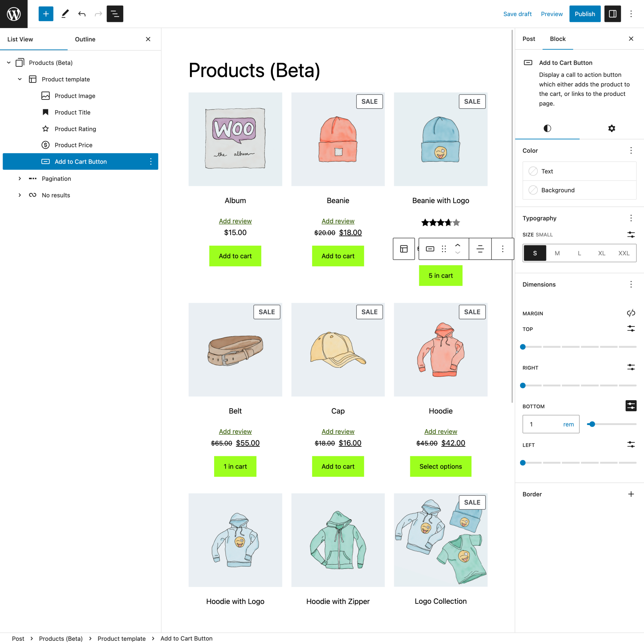This screenshot has height=644, width=644.
Task: Click Save draft
Action: [517, 14]
